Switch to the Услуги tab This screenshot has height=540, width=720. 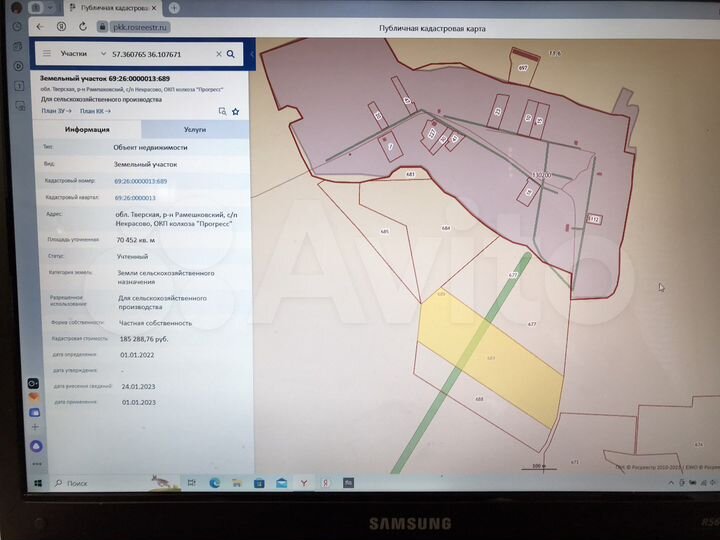195,129
